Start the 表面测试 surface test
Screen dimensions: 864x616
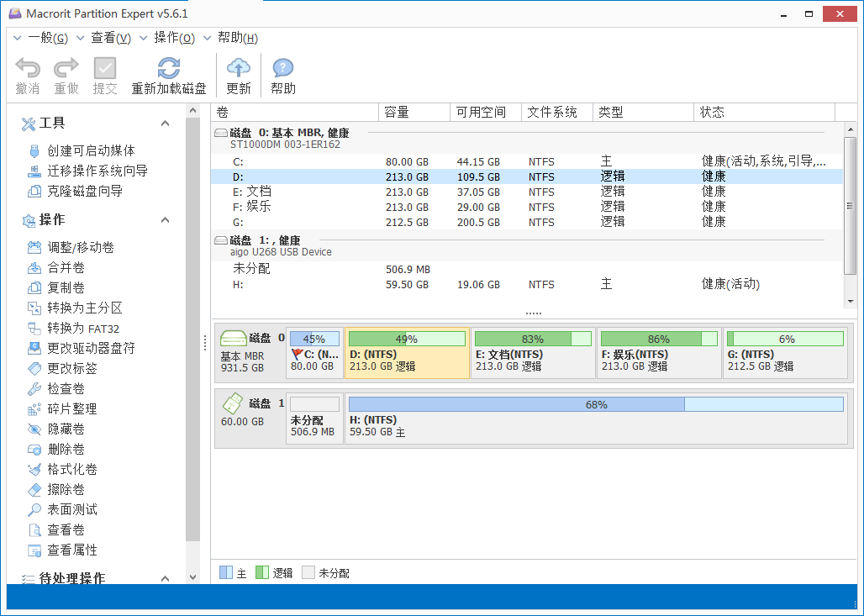pos(71,509)
